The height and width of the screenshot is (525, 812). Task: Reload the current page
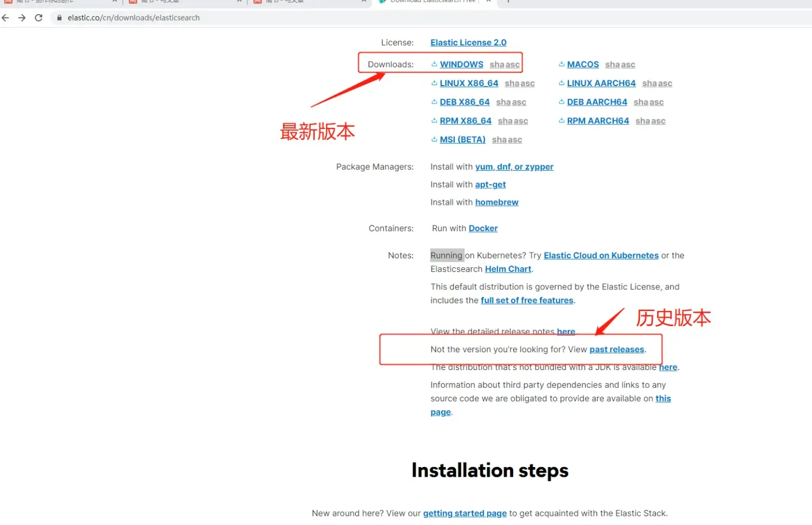[x=38, y=17]
